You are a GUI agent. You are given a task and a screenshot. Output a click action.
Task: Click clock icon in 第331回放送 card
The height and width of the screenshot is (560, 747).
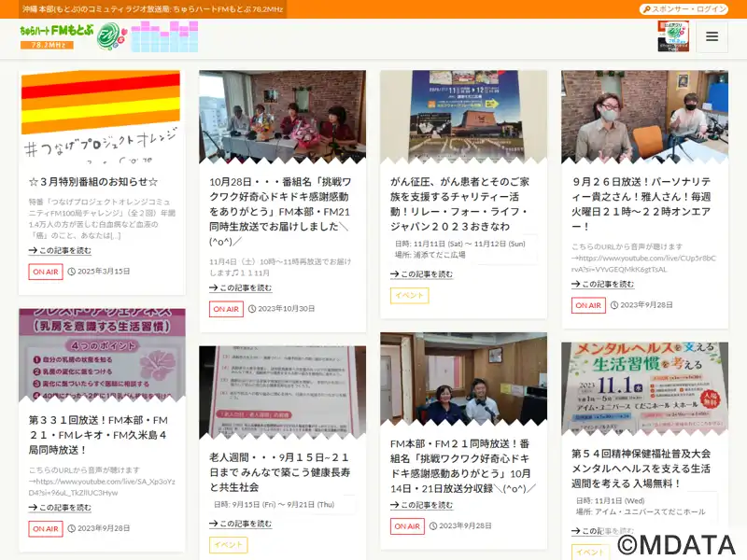coord(72,528)
